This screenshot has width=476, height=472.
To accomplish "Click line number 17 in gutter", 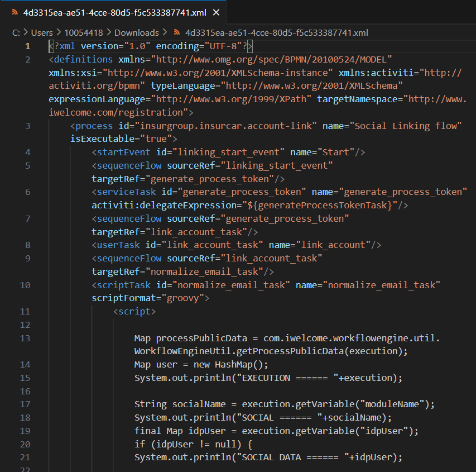I will pos(25,404).
